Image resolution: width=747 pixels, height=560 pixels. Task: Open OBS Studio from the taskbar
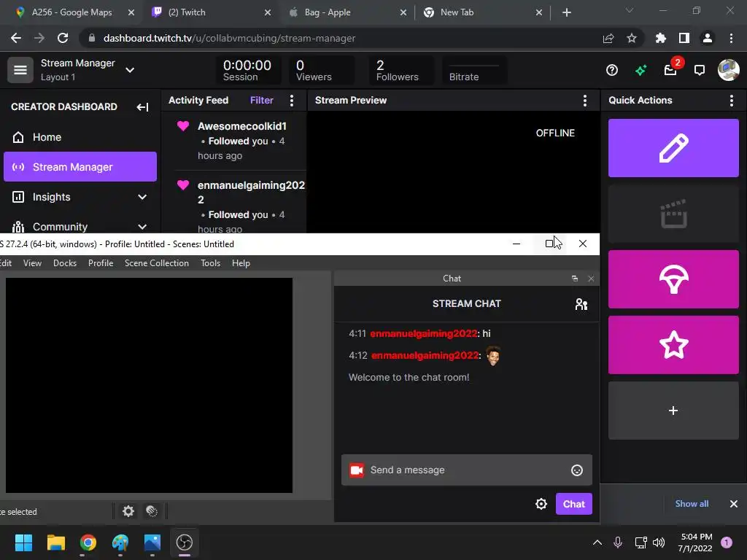[x=185, y=542]
